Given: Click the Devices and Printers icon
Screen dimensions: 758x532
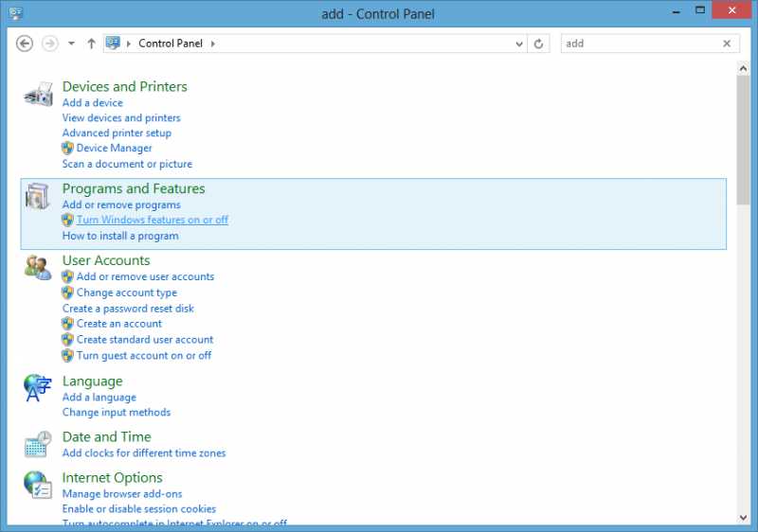Looking at the screenshot, I should [x=38, y=94].
